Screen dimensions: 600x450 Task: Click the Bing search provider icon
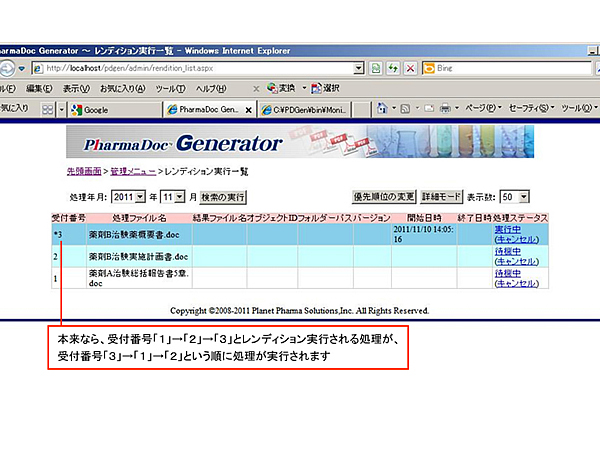(429, 68)
